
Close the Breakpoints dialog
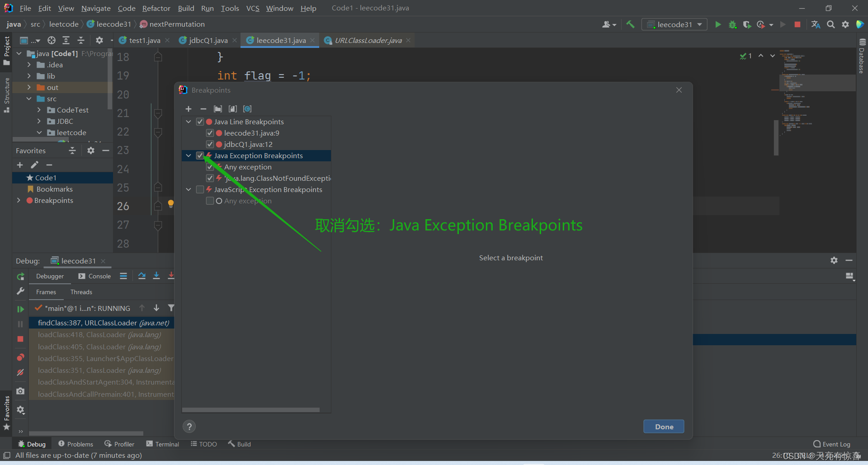(x=679, y=90)
